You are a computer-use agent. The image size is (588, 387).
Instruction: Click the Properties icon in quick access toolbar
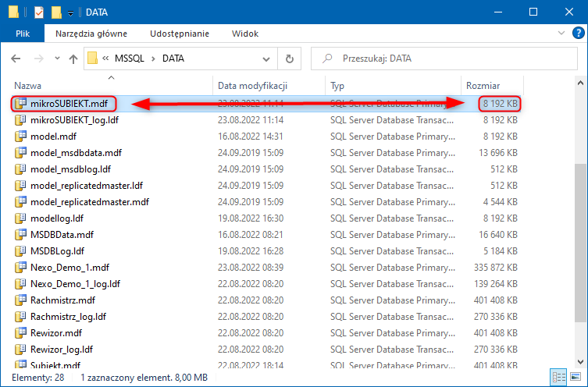(x=38, y=12)
